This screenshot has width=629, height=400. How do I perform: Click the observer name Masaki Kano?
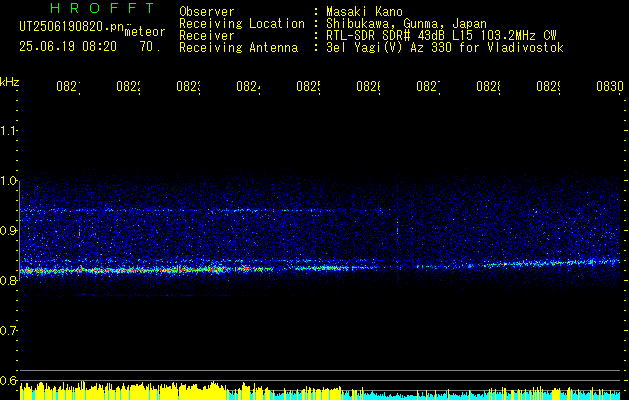[364, 12]
